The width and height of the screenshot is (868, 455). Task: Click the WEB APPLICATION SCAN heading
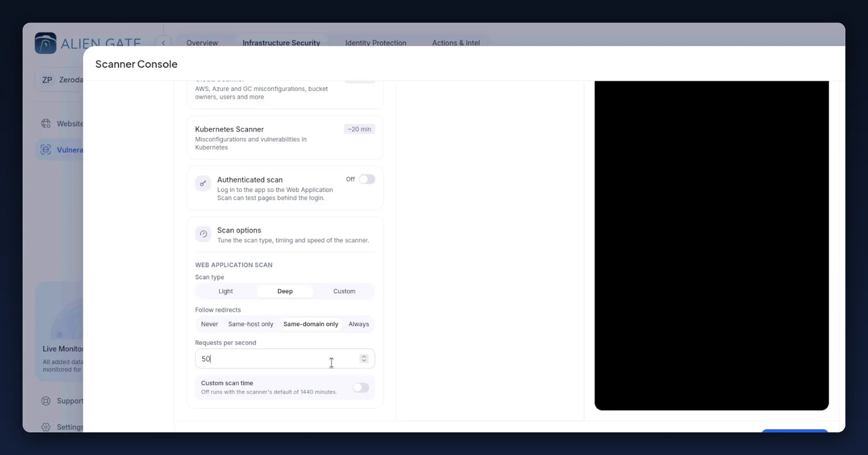pyautogui.click(x=234, y=265)
